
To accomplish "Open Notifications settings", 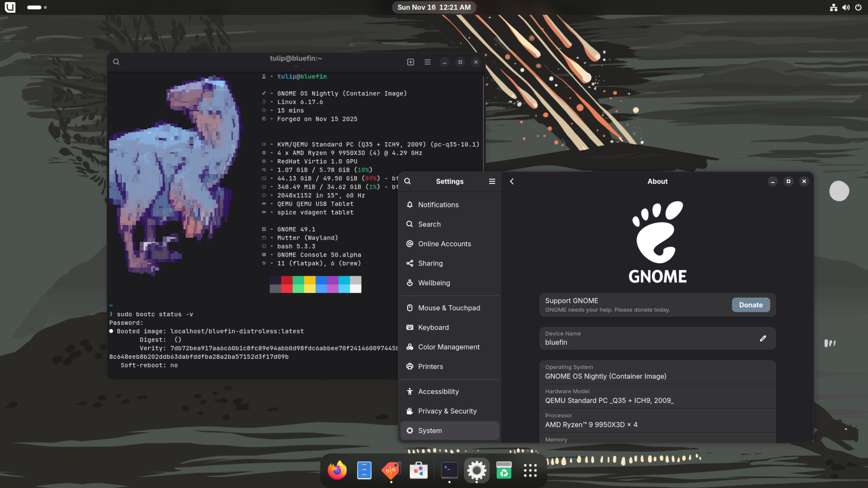I will coord(438,205).
